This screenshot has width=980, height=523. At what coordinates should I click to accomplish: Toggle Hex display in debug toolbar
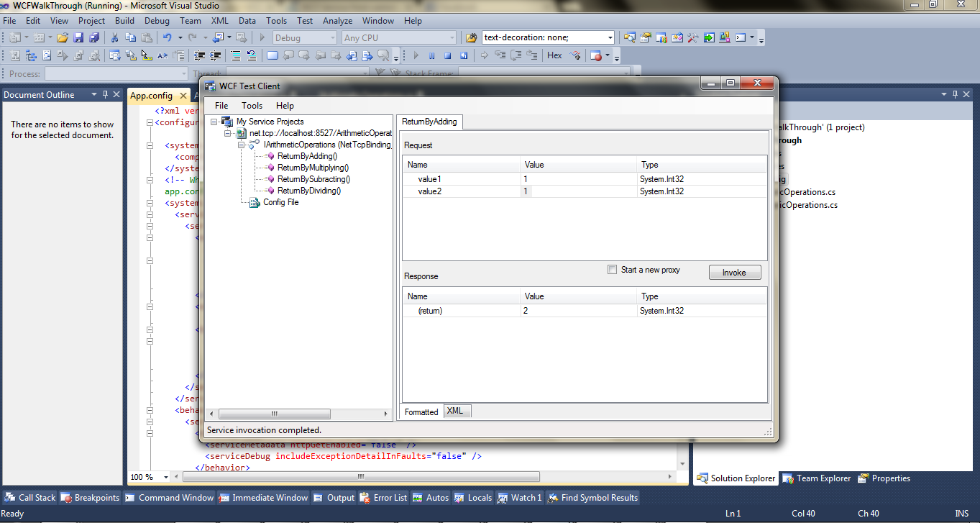(x=554, y=55)
